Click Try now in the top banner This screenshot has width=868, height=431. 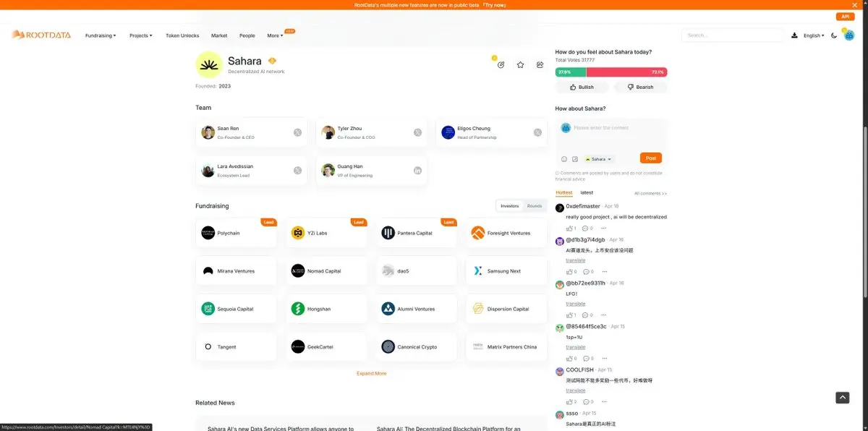[x=495, y=5]
